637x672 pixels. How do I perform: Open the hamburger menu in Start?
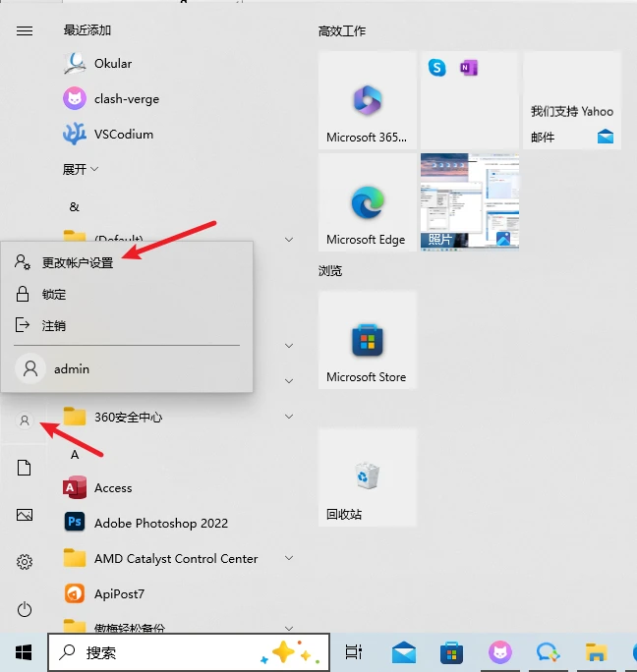click(x=25, y=30)
